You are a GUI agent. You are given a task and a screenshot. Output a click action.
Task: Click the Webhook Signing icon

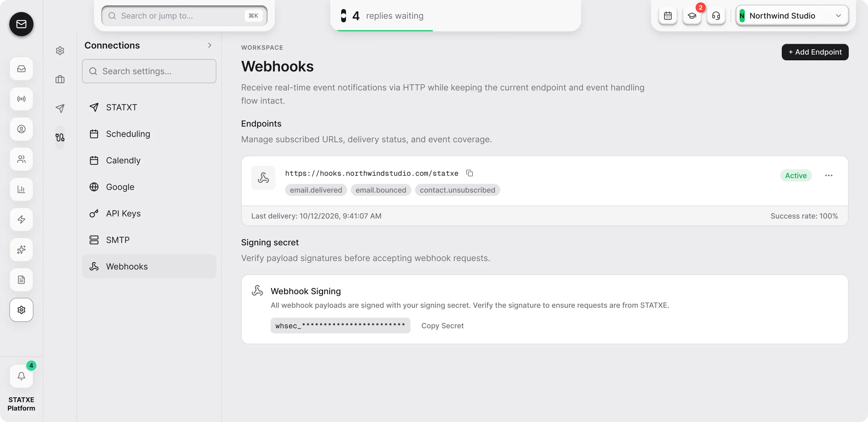pyautogui.click(x=257, y=291)
